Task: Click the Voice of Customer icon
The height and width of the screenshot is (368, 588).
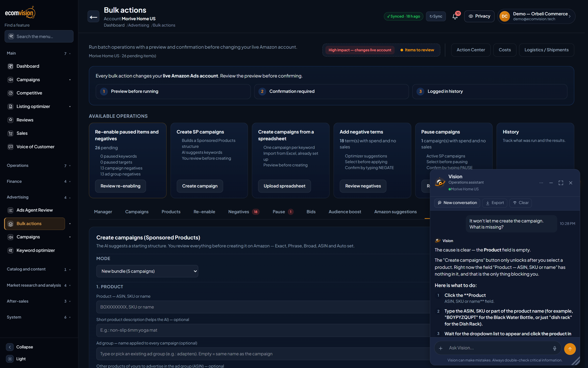Action: click(x=10, y=147)
